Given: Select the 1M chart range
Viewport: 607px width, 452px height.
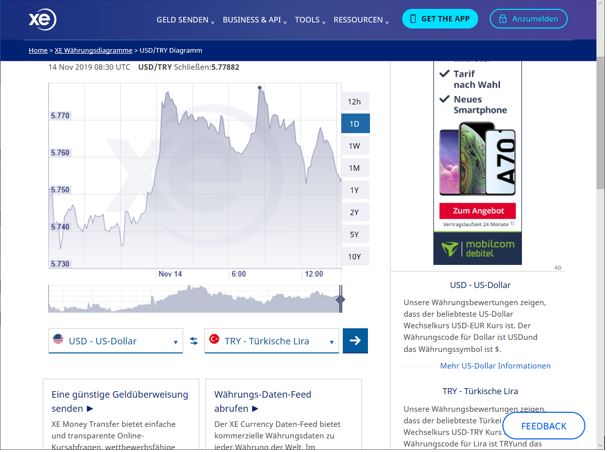Looking at the screenshot, I should pos(355,168).
